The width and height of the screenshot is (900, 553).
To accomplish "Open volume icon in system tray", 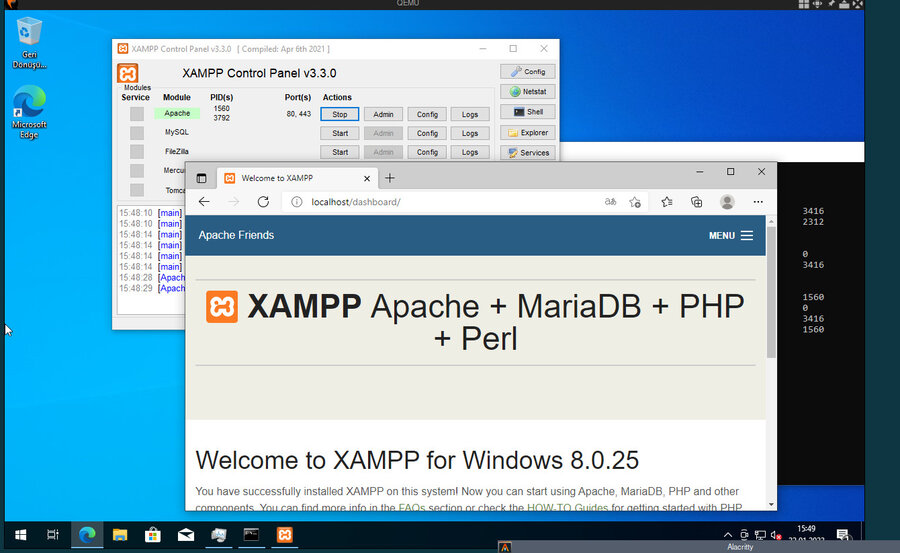I will coord(776,535).
